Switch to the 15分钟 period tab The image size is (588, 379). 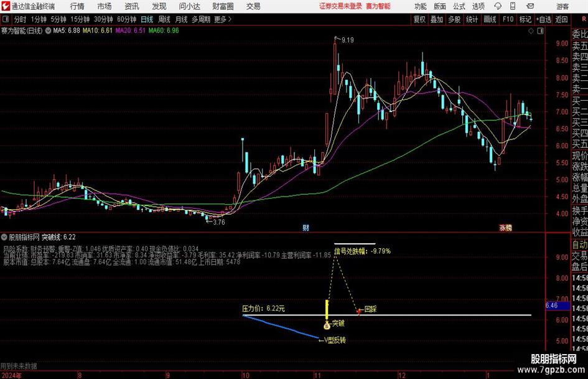pos(80,19)
